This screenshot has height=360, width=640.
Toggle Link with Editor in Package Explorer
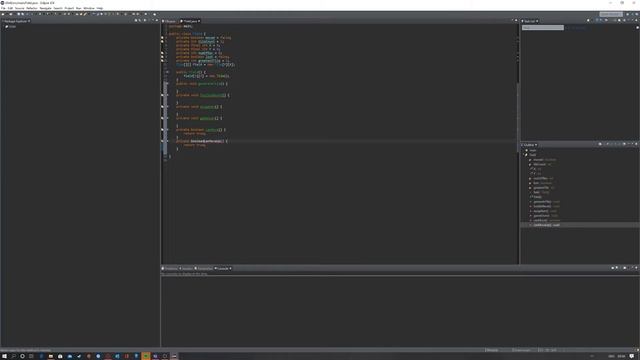(x=140, y=20)
